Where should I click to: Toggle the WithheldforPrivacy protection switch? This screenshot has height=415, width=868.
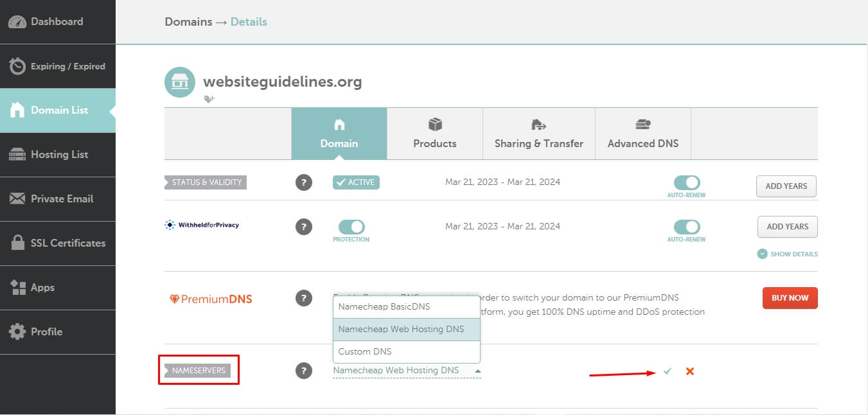pyautogui.click(x=351, y=227)
